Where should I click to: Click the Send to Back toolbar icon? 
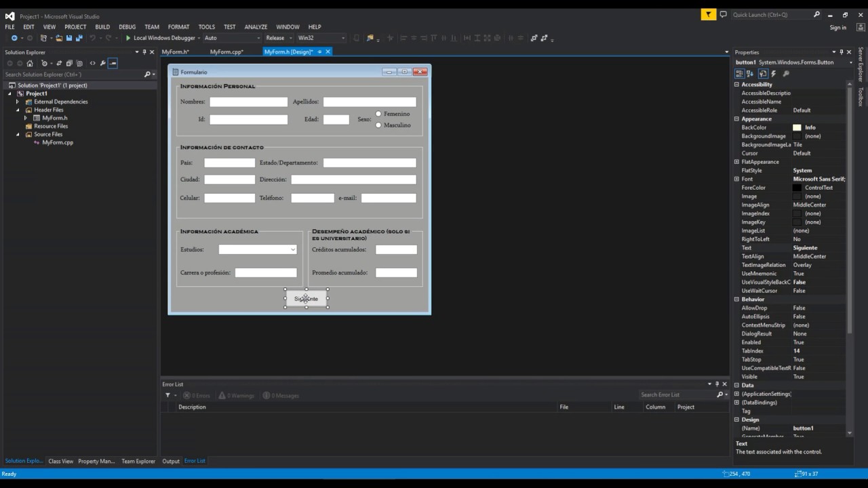coord(545,38)
